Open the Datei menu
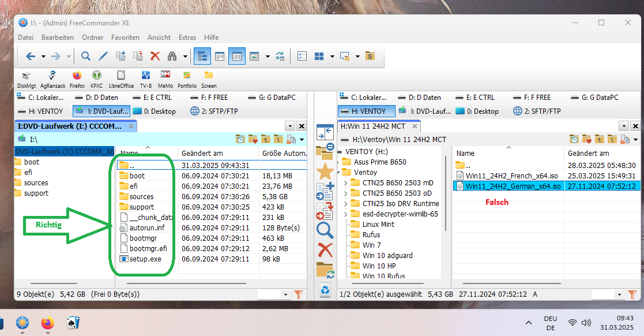644x336 pixels. pos(25,38)
